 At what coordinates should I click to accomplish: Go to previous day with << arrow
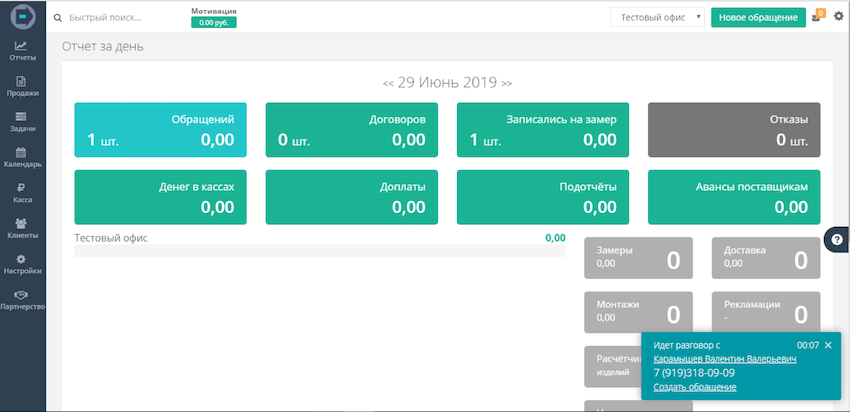388,82
